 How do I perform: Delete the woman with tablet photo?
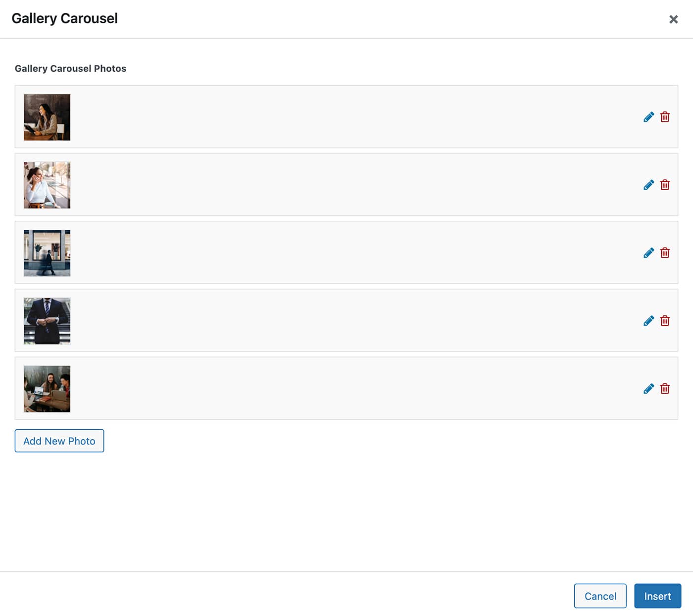665,117
